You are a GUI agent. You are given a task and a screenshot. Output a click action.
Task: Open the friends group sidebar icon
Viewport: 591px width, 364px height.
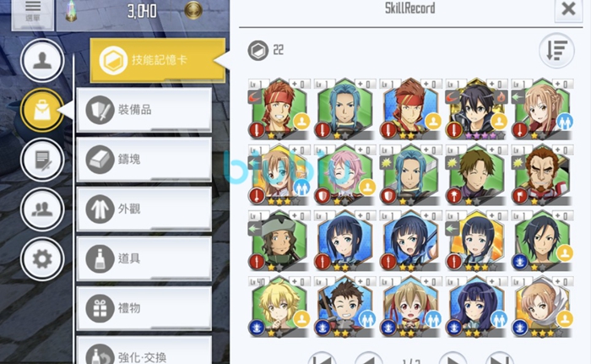(x=42, y=209)
